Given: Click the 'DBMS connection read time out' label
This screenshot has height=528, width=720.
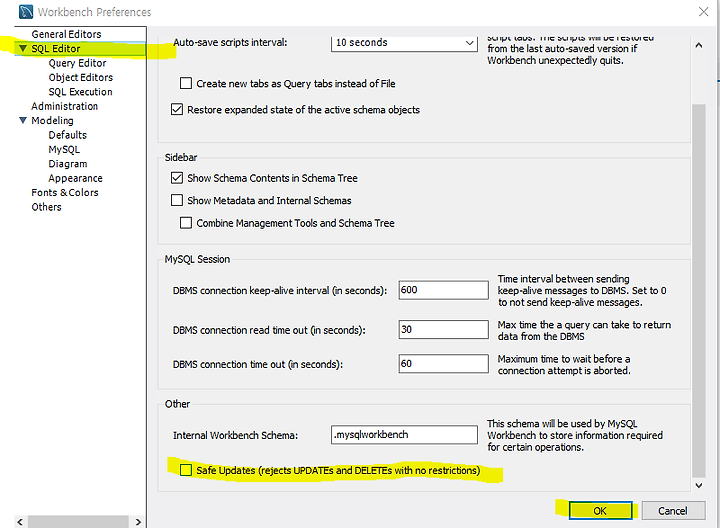Looking at the screenshot, I should point(269,330).
